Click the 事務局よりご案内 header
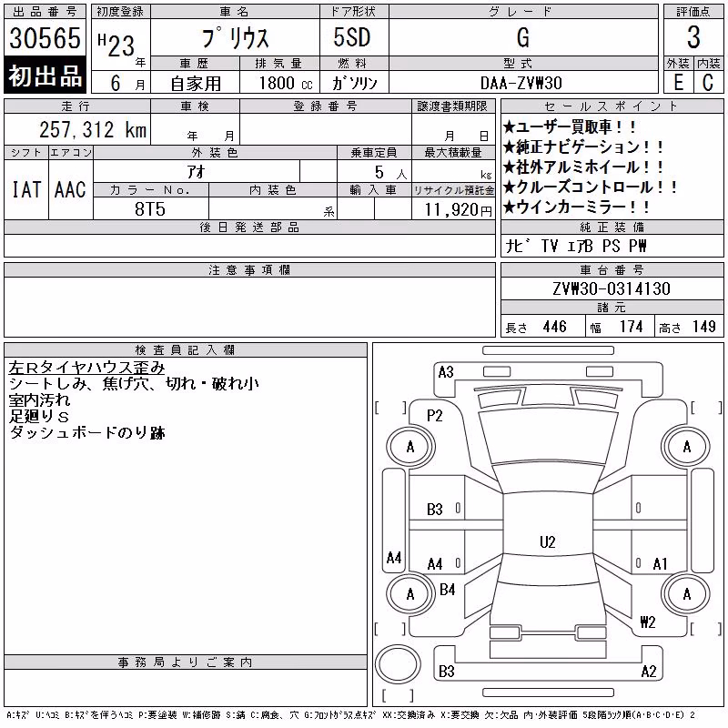Viewport: 728px width, 728px height. (x=185, y=662)
